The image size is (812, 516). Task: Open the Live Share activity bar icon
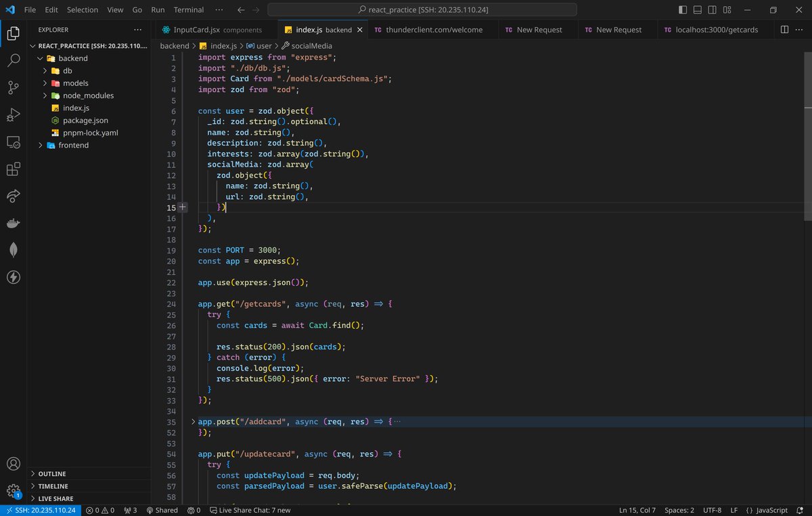(13, 196)
